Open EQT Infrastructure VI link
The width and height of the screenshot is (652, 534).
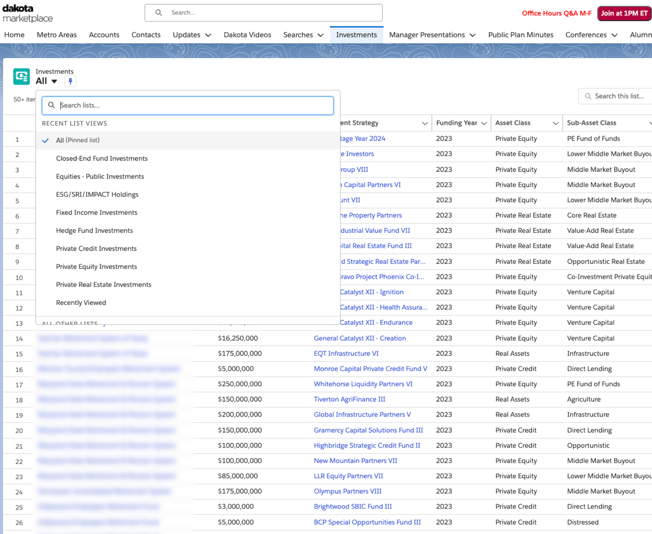(x=346, y=354)
